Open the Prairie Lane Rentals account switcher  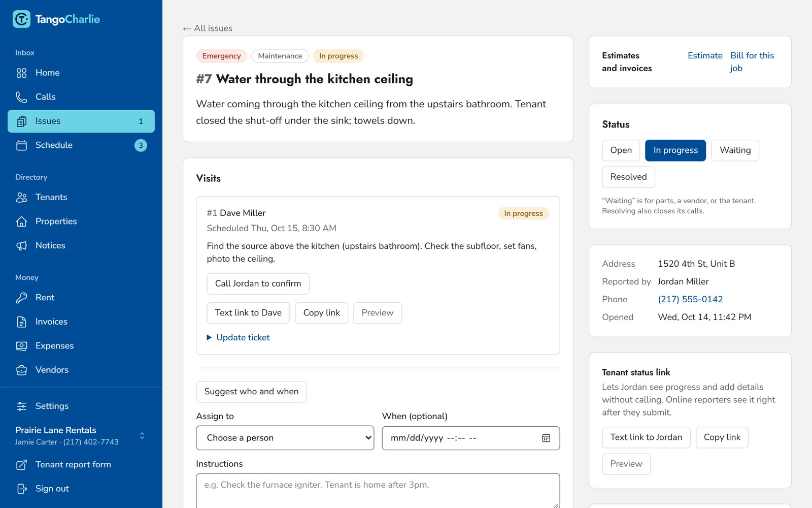click(x=81, y=436)
